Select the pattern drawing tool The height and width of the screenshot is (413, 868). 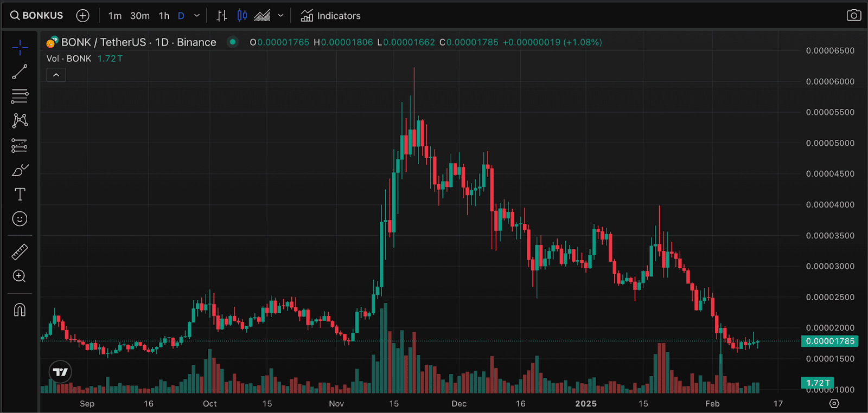(20, 120)
